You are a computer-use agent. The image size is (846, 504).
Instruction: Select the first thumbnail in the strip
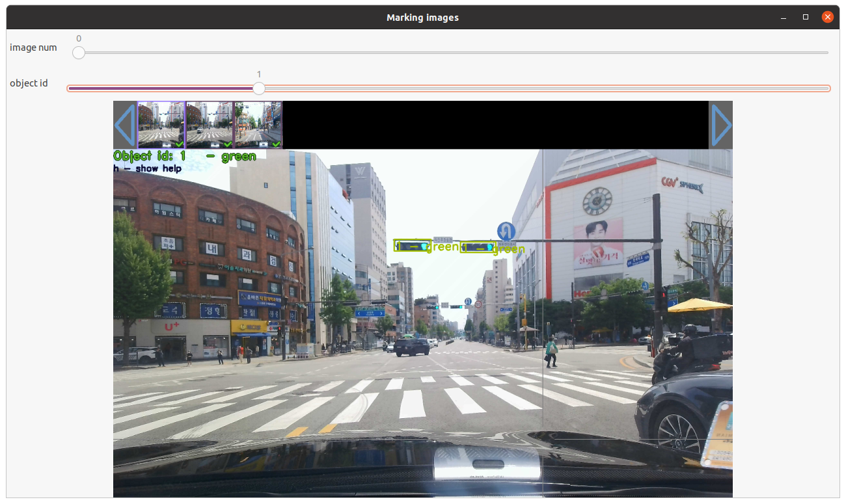point(161,125)
